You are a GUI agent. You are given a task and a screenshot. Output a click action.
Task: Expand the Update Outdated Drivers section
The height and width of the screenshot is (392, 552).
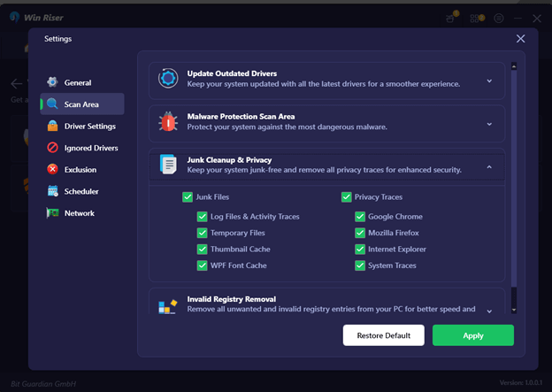click(x=489, y=81)
